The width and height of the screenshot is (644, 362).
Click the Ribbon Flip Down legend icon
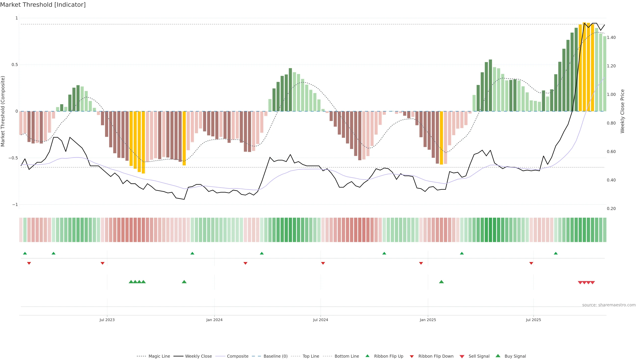click(412, 356)
